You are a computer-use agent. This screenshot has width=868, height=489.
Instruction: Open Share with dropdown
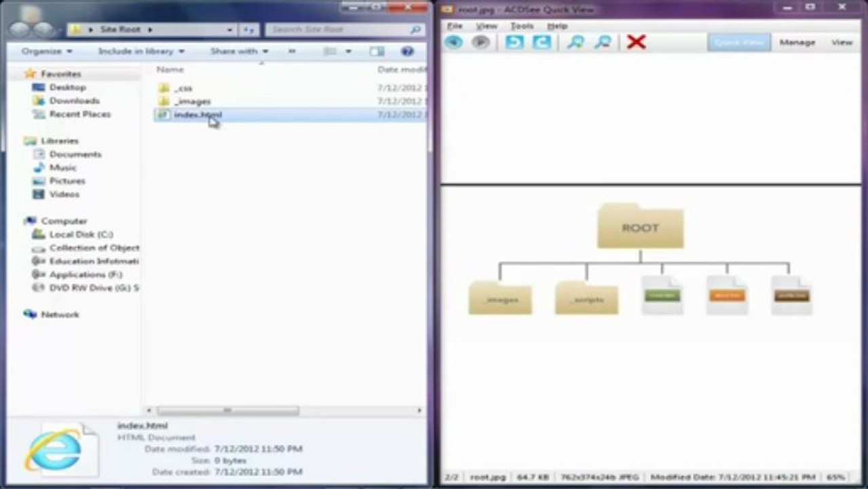tap(239, 51)
